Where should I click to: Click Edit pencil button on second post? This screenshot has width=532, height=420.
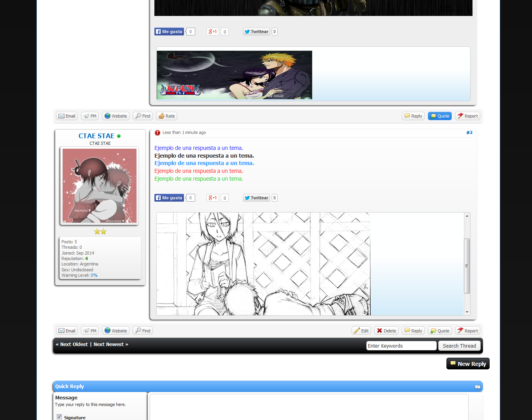click(361, 331)
